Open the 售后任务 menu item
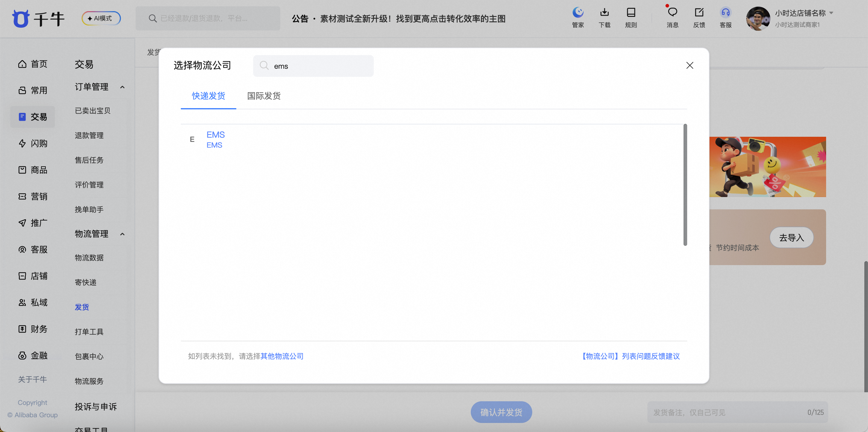This screenshot has height=432, width=868. click(x=89, y=160)
